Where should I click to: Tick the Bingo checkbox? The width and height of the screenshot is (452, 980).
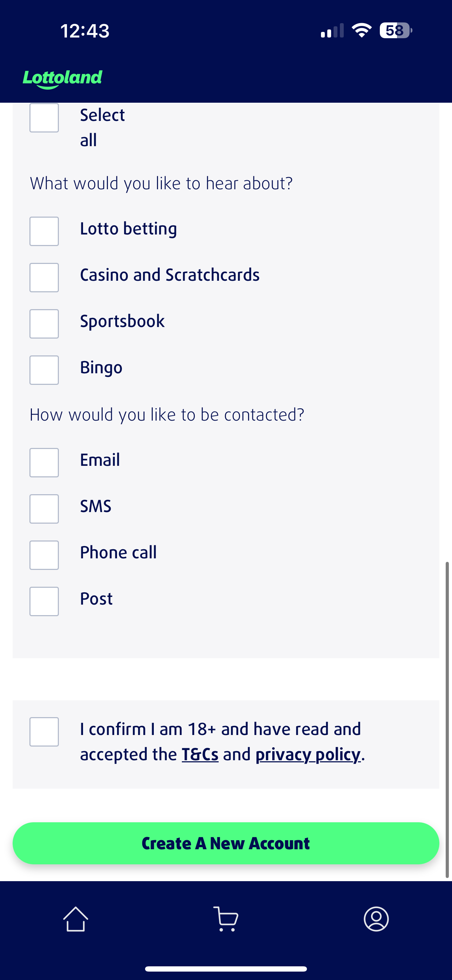pyautogui.click(x=44, y=370)
